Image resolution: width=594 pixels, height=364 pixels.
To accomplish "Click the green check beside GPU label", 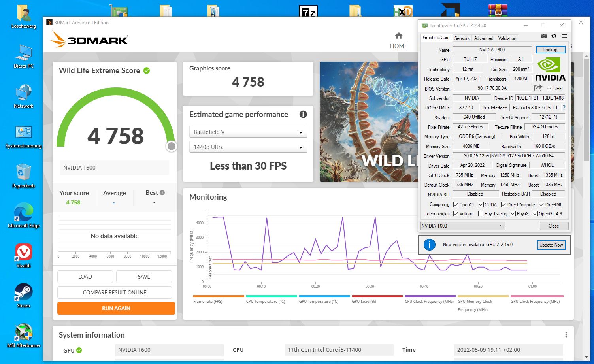I will [x=79, y=350].
